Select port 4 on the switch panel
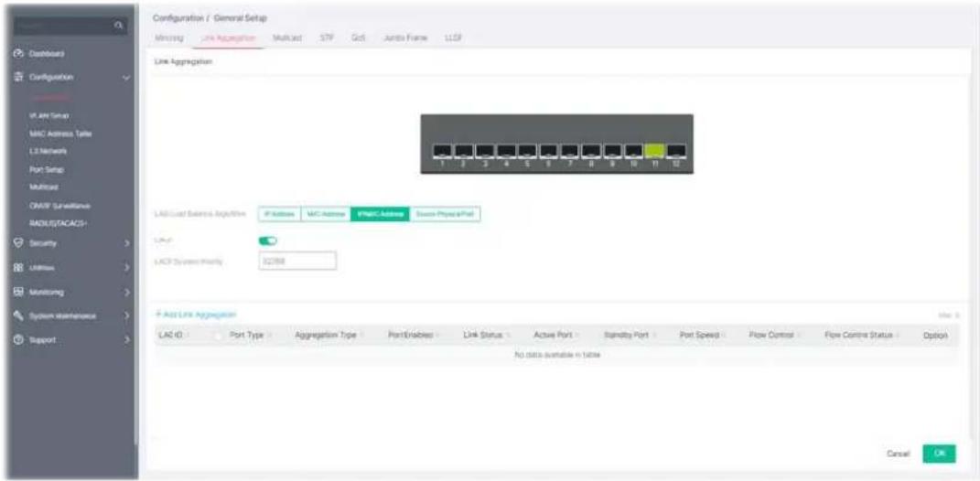This screenshot has height=481, width=980. pyautogui.click(x=506, y=152)
